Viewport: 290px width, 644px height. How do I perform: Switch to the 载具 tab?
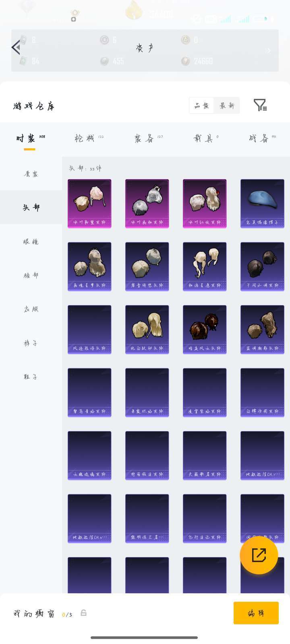(205, 138)
